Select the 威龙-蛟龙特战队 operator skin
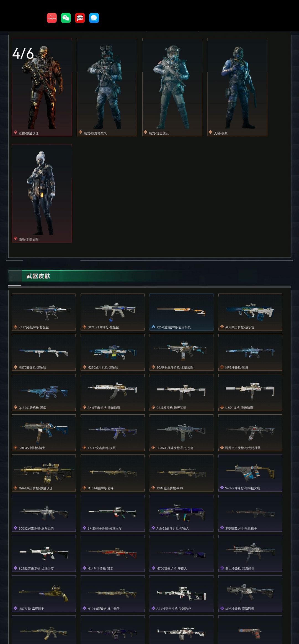This screenshot has height=644, width=299. pos(107,87)
